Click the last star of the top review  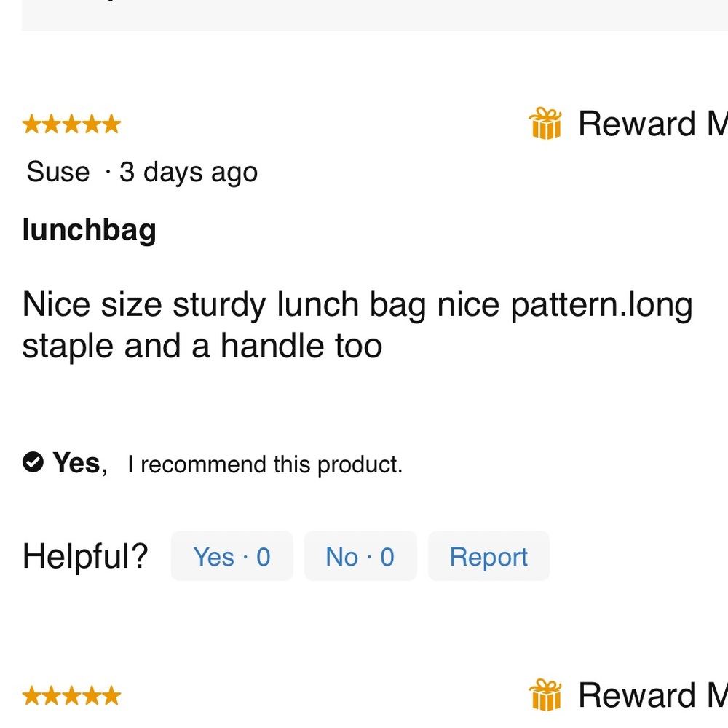[x=111, y=124]
